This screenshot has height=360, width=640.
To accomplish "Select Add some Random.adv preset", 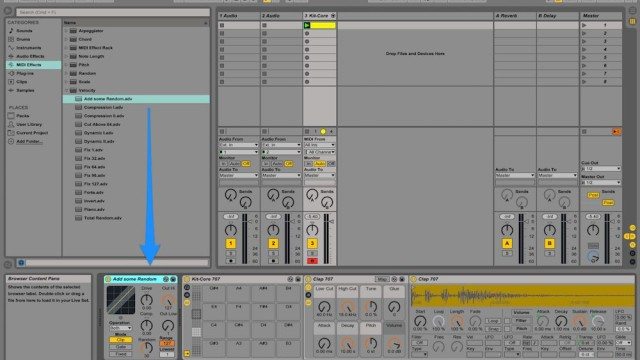I will pos(136,99).
